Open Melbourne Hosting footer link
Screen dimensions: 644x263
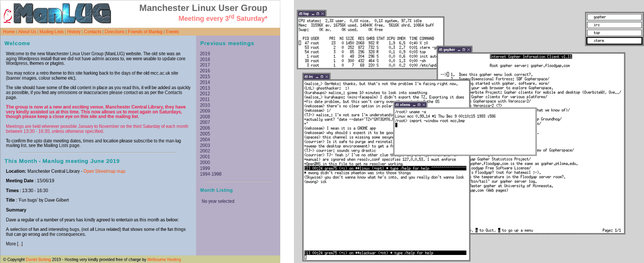164,260
